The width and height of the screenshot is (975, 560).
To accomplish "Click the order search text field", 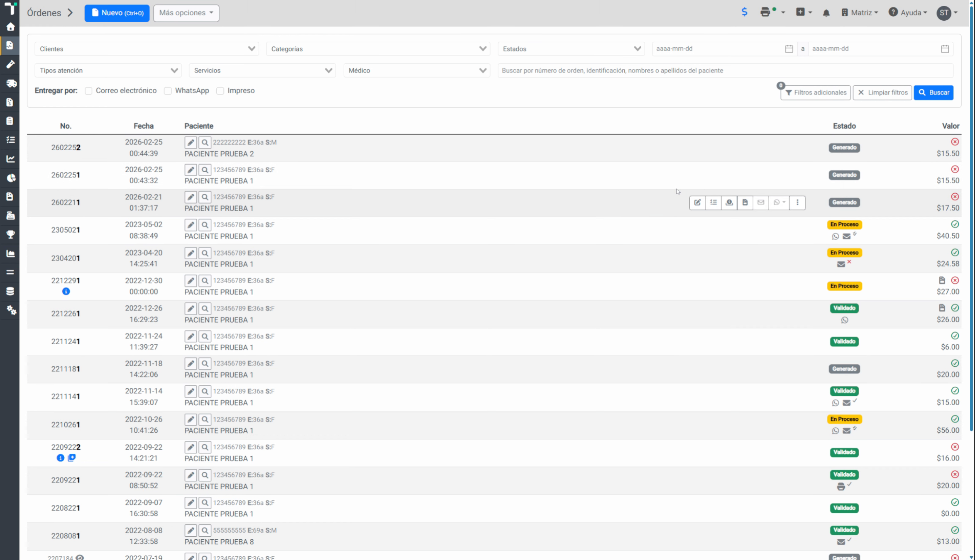I will point(725,71).
